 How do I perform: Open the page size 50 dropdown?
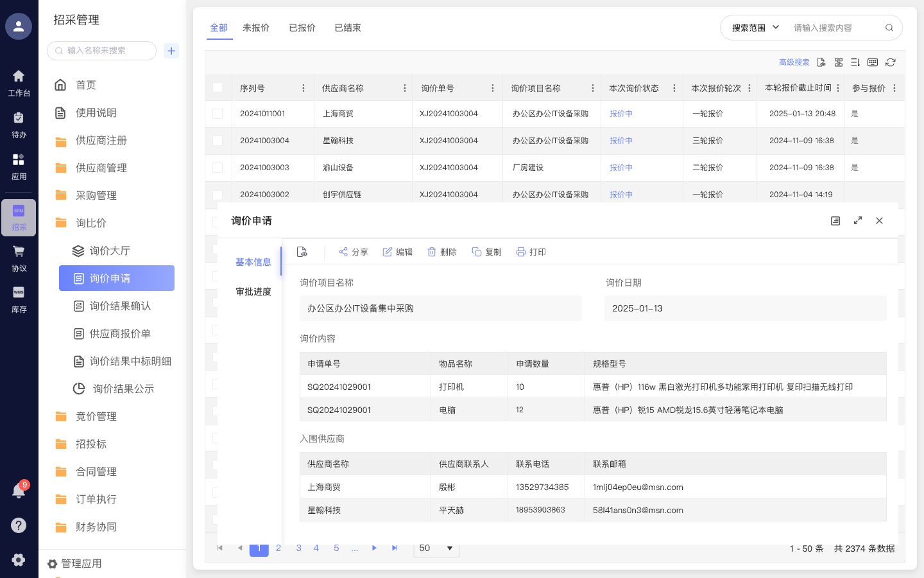(436, 548)
